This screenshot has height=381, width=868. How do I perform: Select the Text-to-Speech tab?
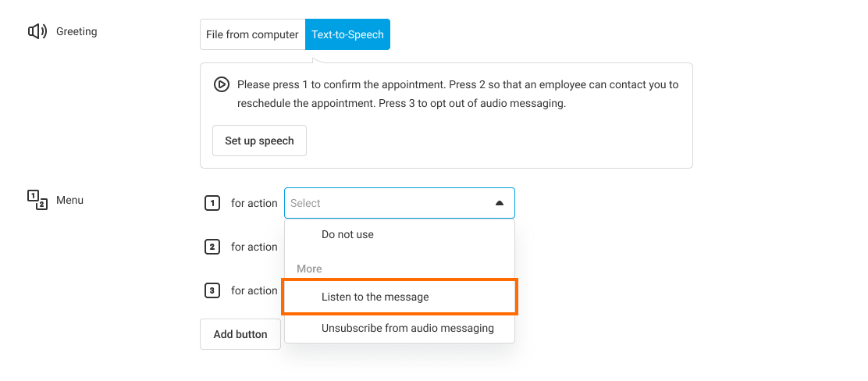click(x=347, y=34)
